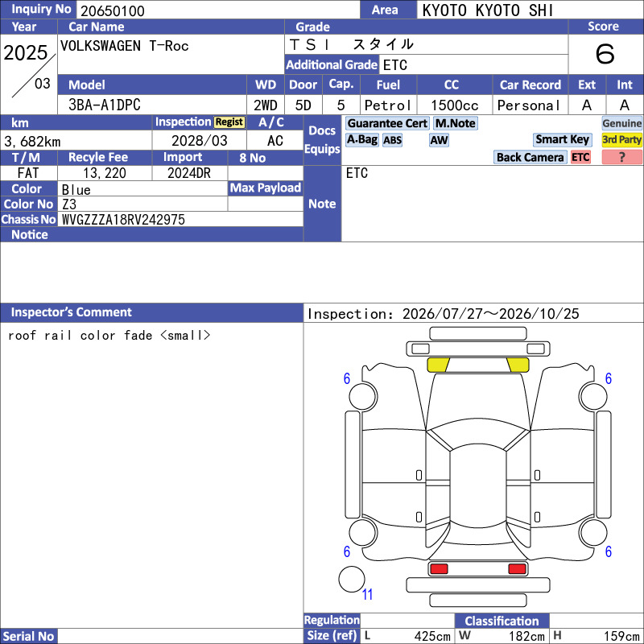644x644 pixels.
Task: Click the yellow Regist inspection tag
Action: point(229,122)
